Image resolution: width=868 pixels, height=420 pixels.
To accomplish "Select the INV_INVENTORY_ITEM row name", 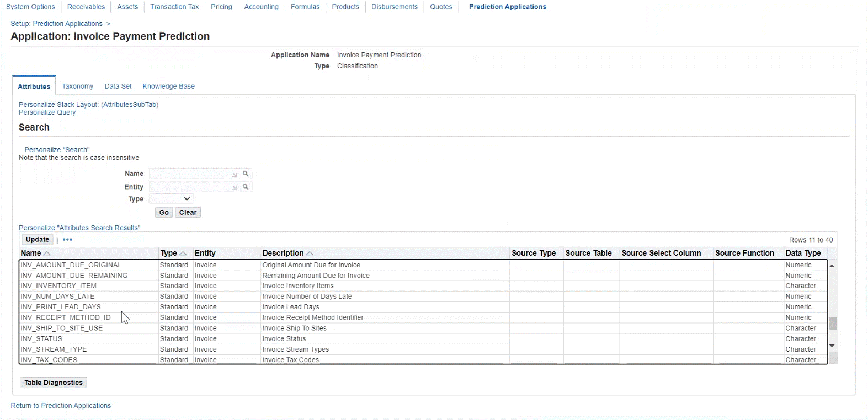I will (58, 286).
